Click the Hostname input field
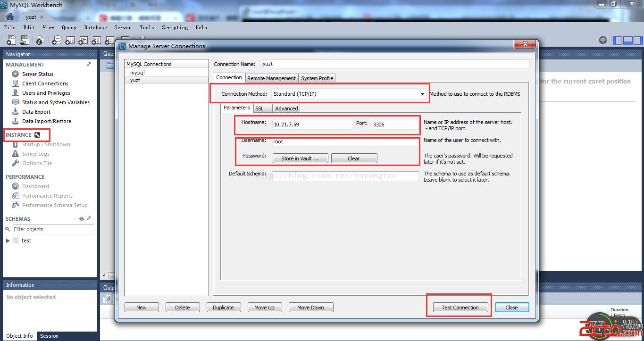Screen dimensions: 644x341 (x=312, y=125)
